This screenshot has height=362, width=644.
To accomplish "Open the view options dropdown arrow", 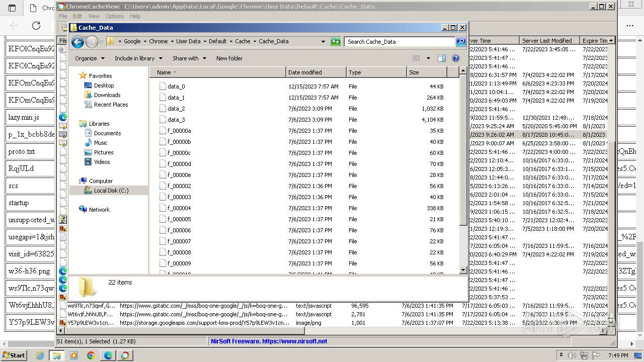I will [x=428, y=58].
